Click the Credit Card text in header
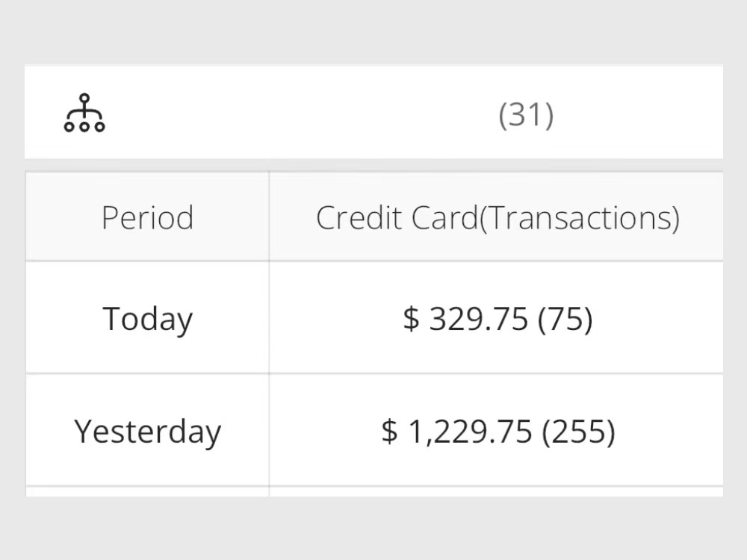Screen dimensions: 747x560 [396, 217]
